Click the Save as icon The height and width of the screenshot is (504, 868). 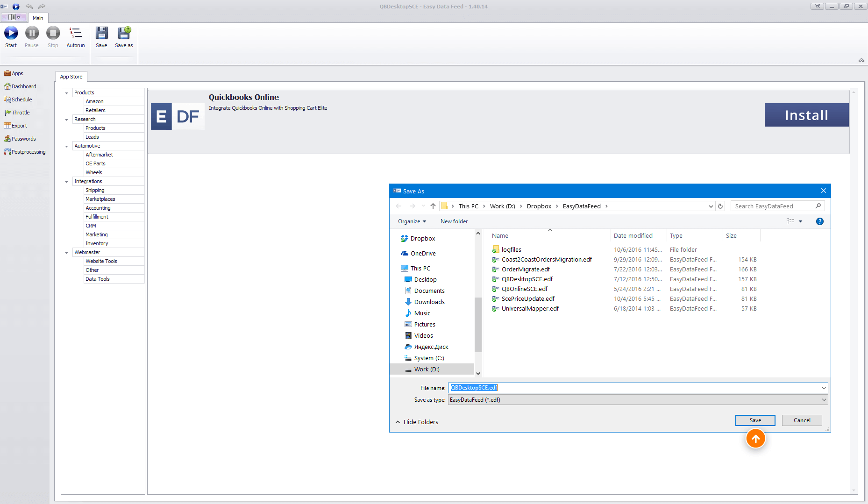coord(124,33)
